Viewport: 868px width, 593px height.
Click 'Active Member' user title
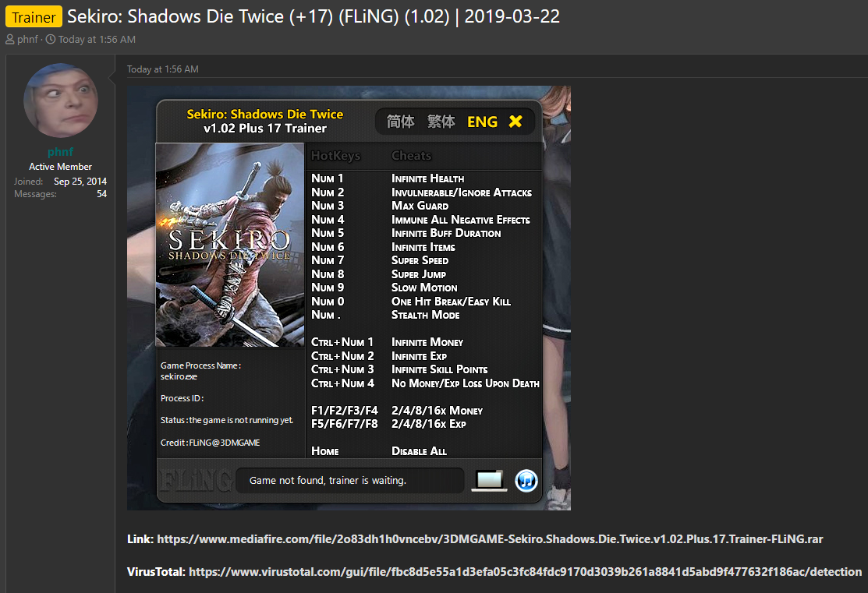click(60, 167)
